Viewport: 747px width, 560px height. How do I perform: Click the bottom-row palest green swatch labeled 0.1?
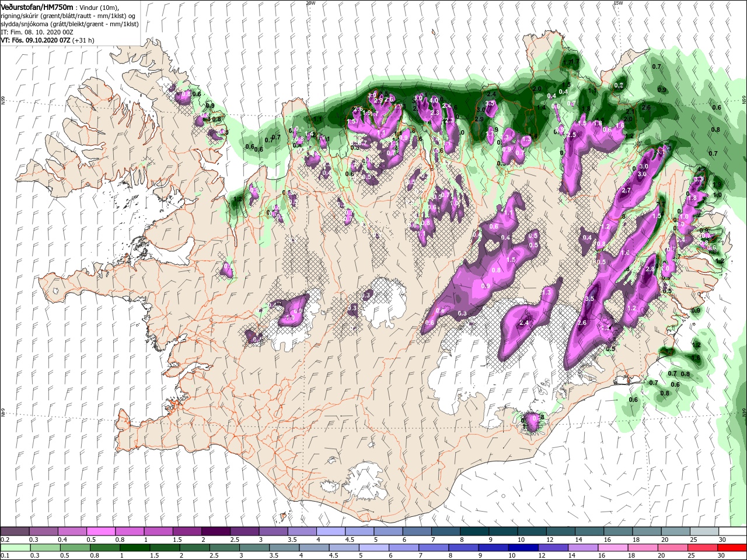(x=15, y=548)
